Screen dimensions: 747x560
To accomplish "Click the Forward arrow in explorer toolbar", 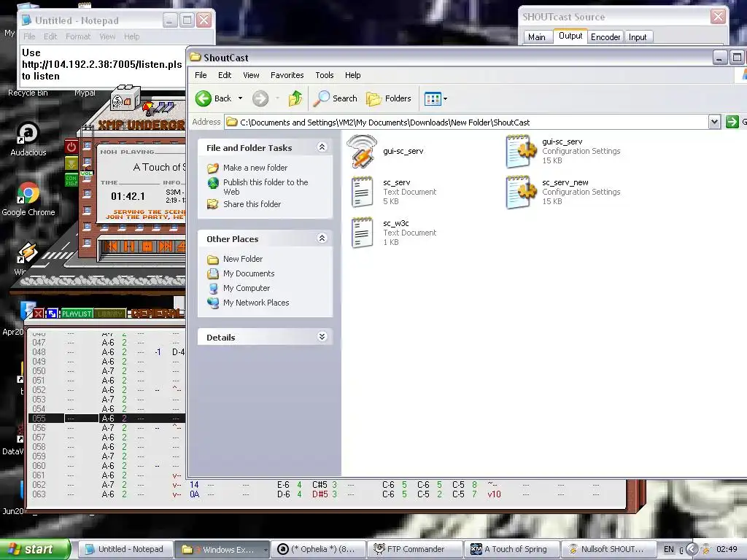I will tap(260, 98).
